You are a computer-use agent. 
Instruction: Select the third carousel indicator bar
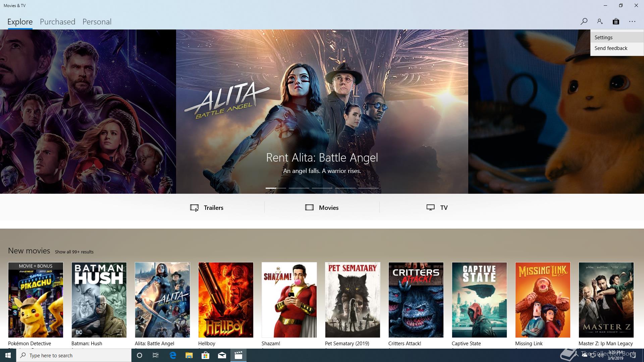[x=322, y=188]
